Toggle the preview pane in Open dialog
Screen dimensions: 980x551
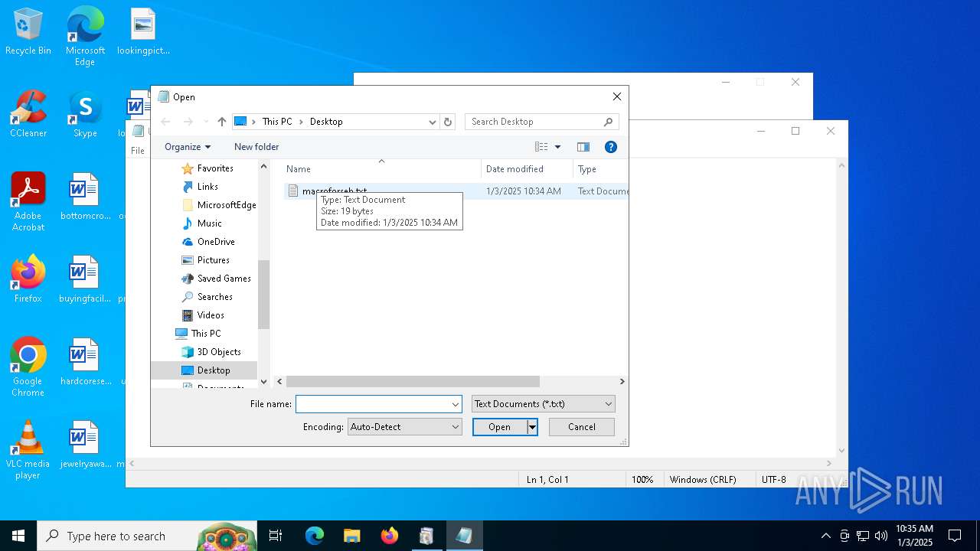point(583,147)
